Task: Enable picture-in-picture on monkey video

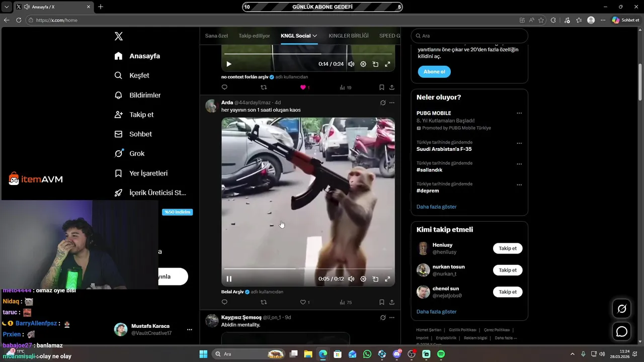Action: (375, 279)
